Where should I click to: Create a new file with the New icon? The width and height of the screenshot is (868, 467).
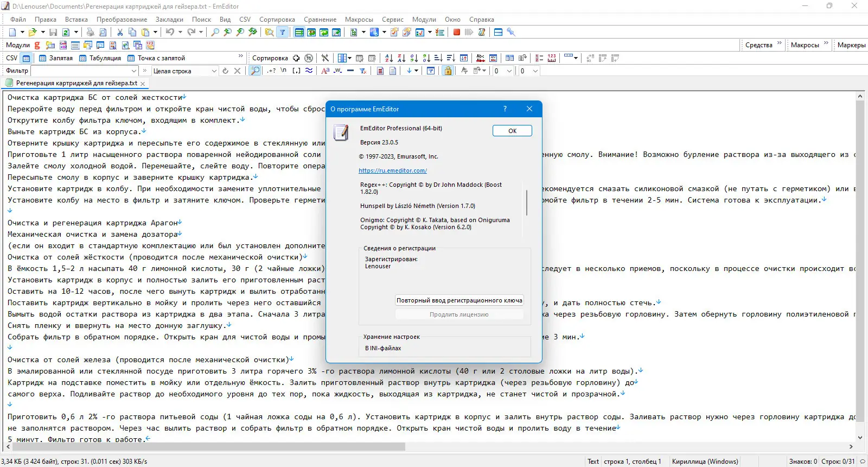[12, 32]
